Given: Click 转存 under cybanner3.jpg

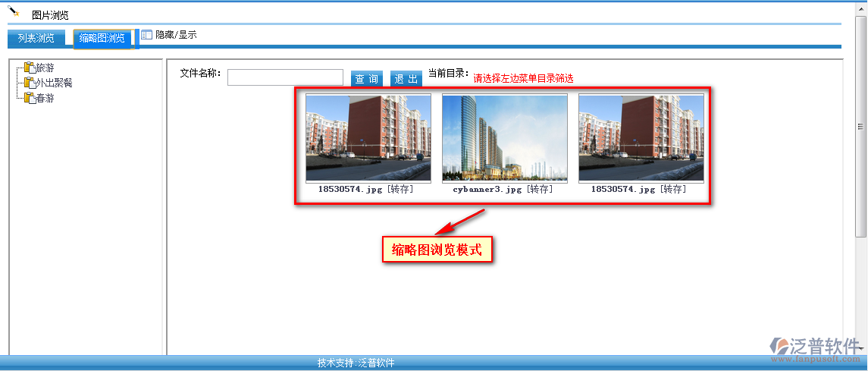Looking at the screenshot, I should tap(539, 190).
